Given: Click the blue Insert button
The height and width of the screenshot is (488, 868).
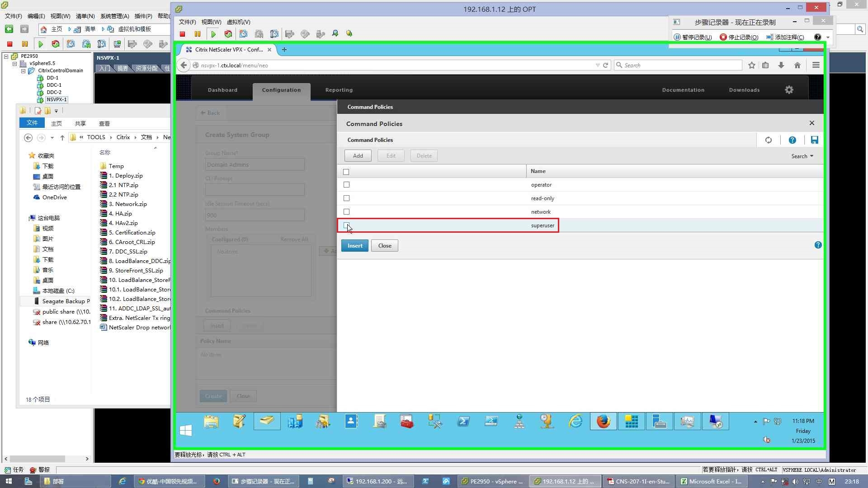Looking at the screenshot, I should (355, 245).
